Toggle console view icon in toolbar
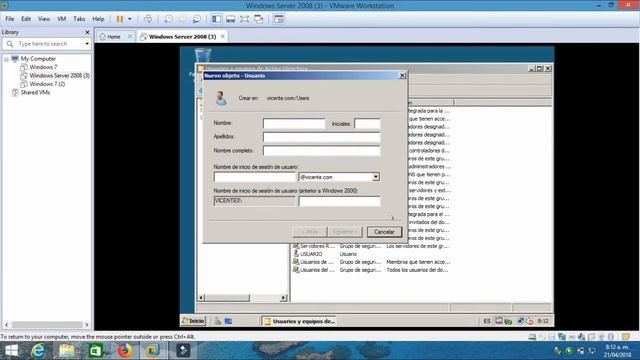The image size is (640, 360). tap(279, 19)
